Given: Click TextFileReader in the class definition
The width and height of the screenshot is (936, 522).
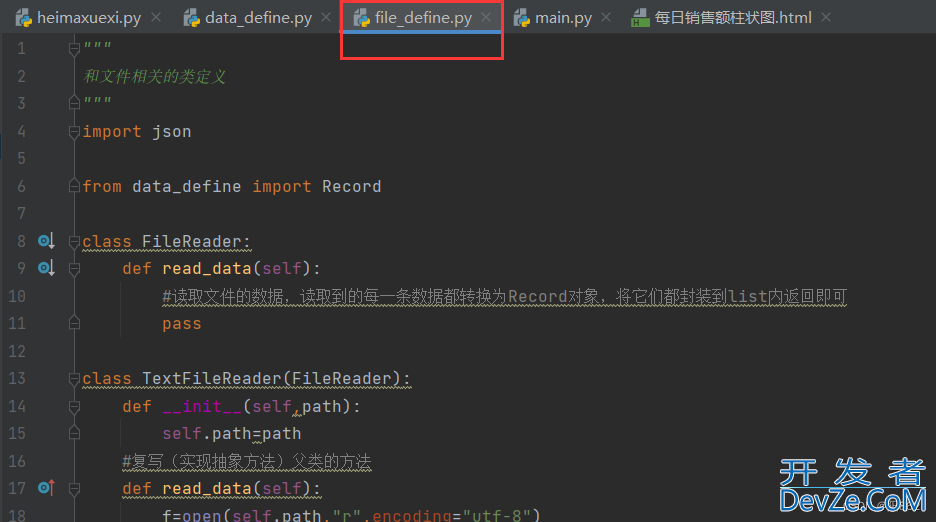Looking at the screenshot, I should coord(212,379).
